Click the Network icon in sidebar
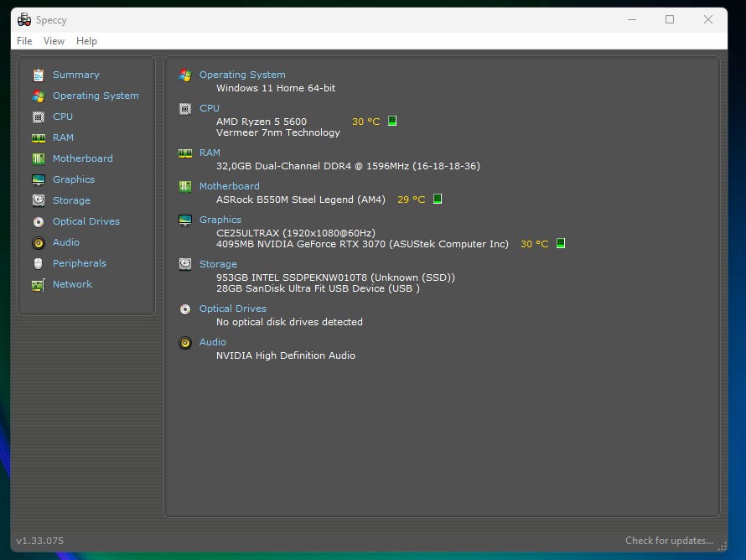The width and height of the screenshot is (746, 560). click(38, 284)
